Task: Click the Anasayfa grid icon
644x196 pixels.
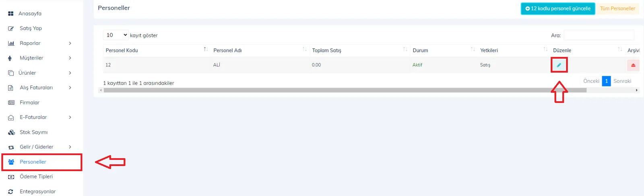Action: [11, 14]
